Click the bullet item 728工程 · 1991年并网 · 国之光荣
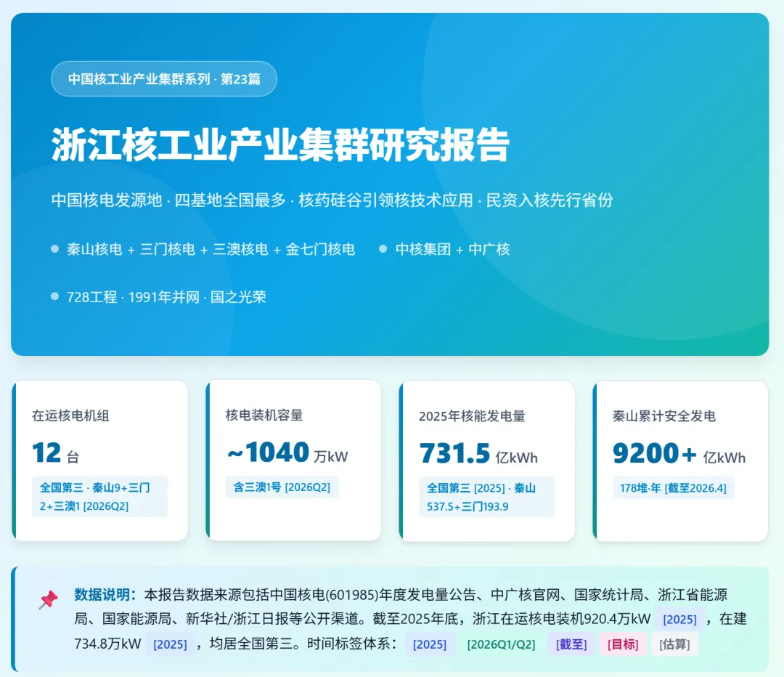This screenshot has height=677, width=784. (x=158, y=296)
